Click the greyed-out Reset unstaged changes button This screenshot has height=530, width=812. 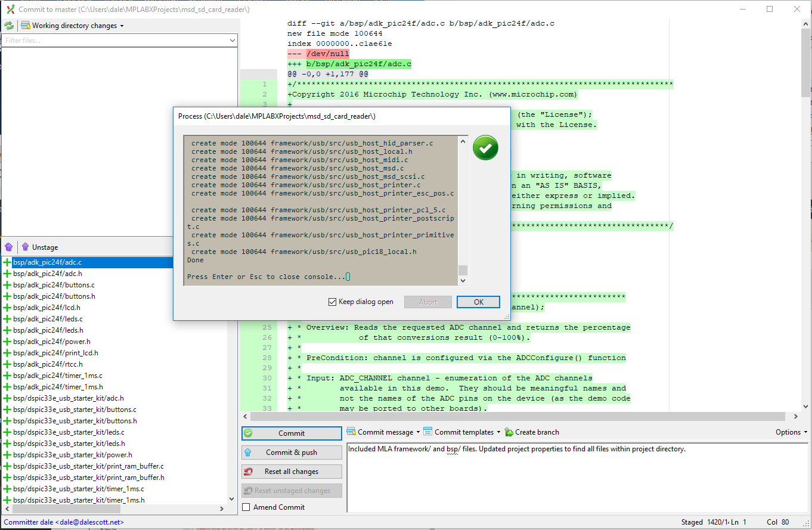292,491
